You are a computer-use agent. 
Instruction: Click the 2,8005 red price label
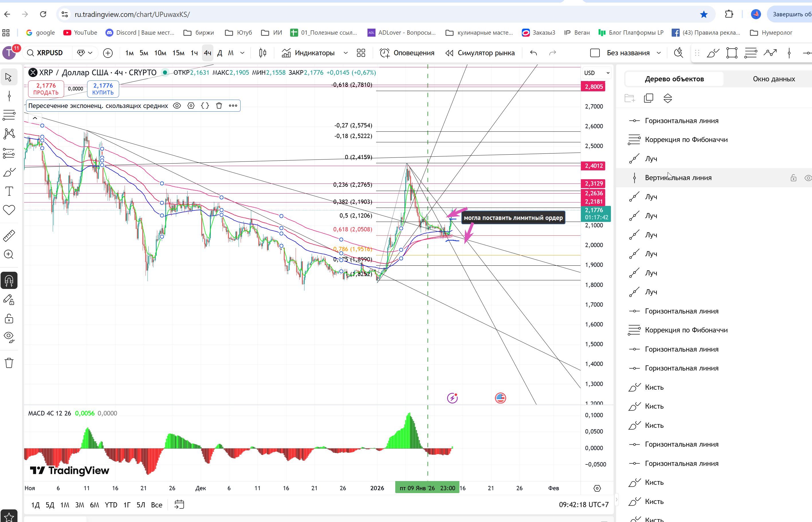point(594,87)
